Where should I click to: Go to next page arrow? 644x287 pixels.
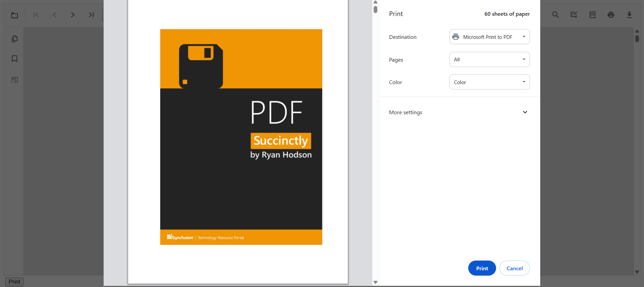[73, 15]
